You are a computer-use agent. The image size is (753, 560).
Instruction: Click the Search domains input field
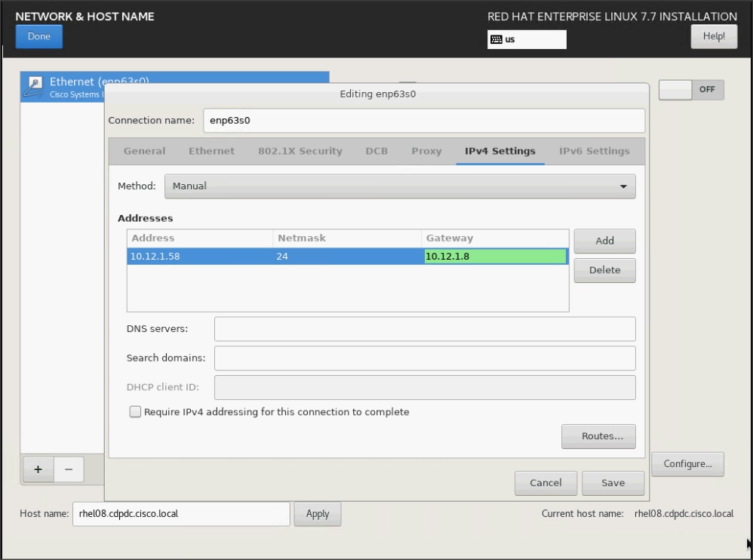click(425, 358)
